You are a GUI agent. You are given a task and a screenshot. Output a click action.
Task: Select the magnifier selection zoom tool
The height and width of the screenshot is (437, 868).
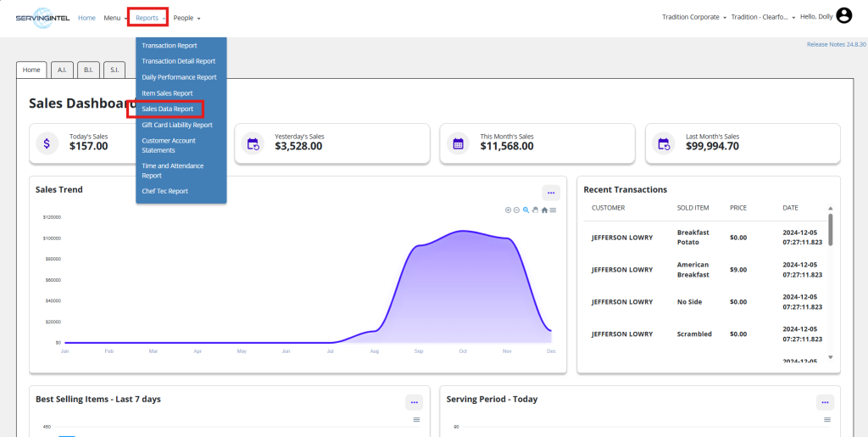coord(526,210)
